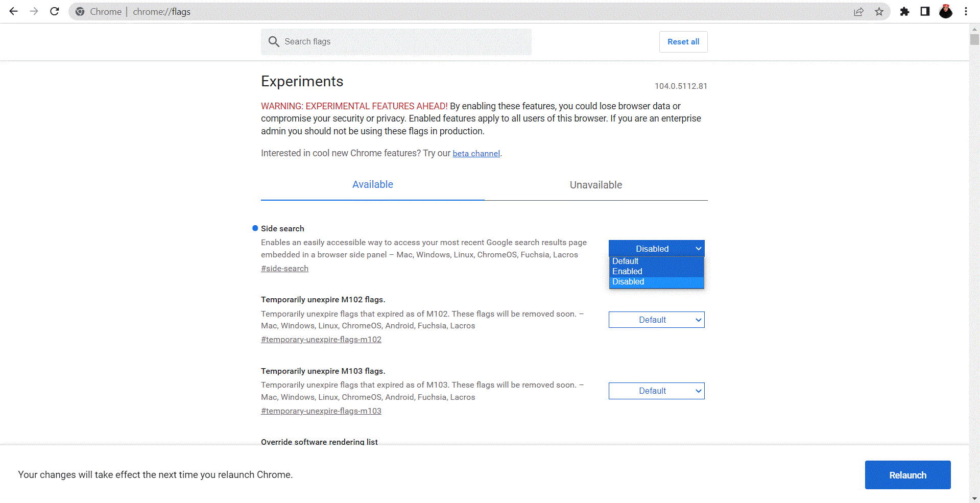Click the search magnifier icon
Image resolution: width=980 pixels, height=503 pixels.
274,41
